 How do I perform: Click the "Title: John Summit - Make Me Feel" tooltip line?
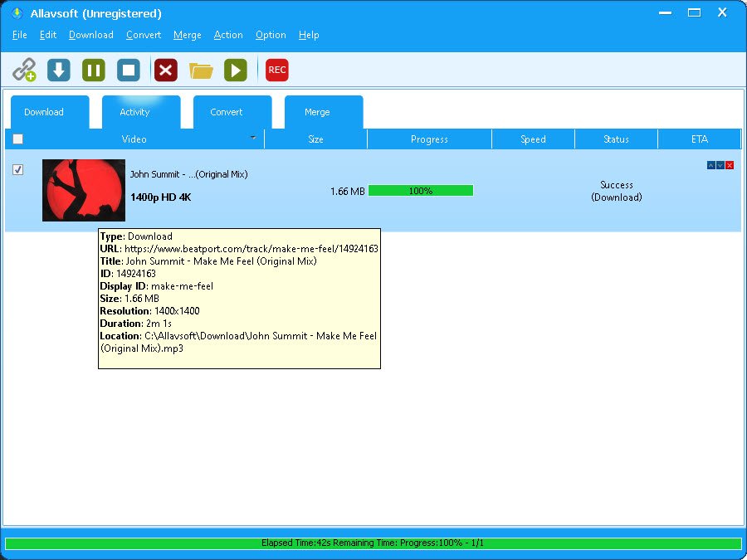[x=208, y=261]
